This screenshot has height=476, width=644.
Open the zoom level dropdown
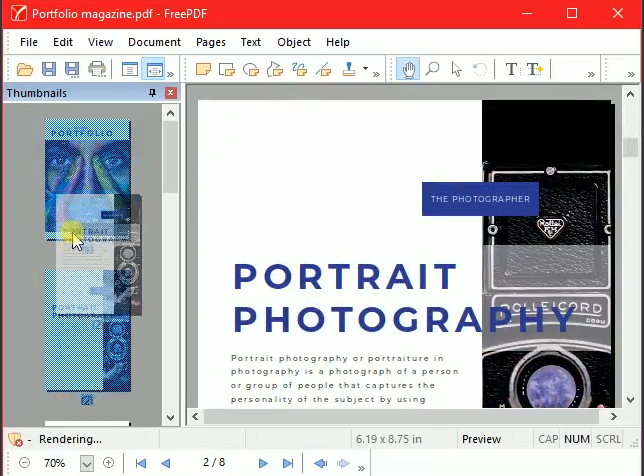(x=87, y=463)
